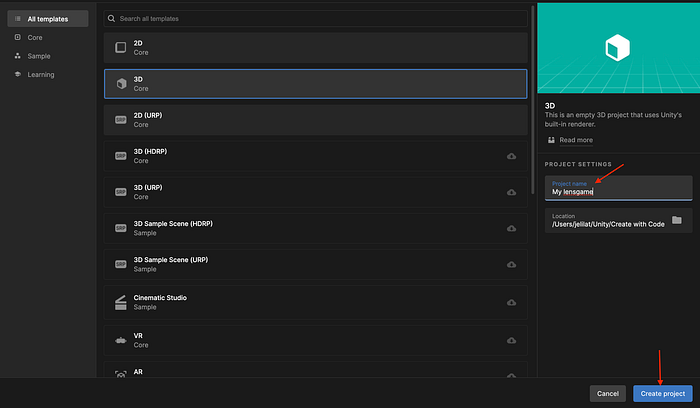This screenshot has width=700, height=408.
Task: Select the 3D Sample Scene (HDRP) template
Action: coord(315,229)
